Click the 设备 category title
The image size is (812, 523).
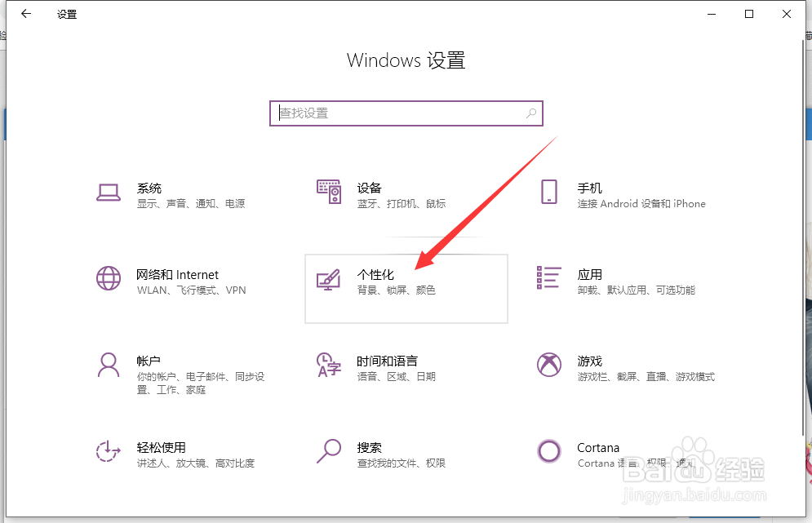(x=369, y=188)
